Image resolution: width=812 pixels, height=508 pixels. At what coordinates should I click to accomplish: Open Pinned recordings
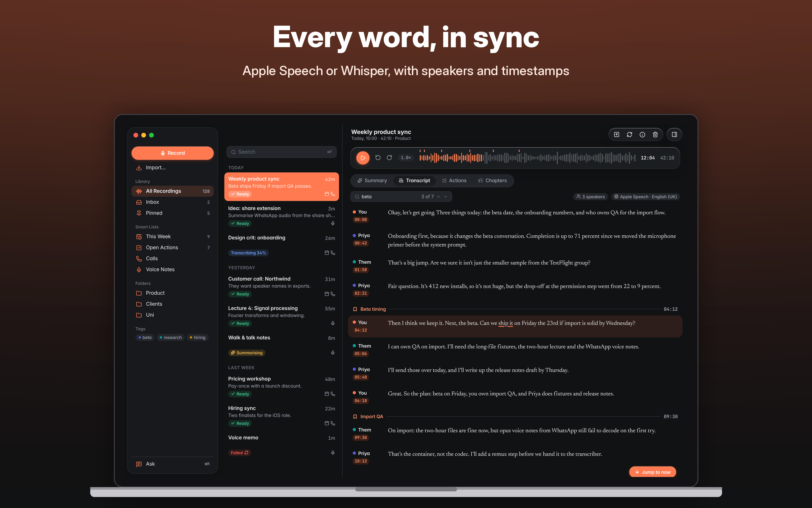click(x=173, y=213)
